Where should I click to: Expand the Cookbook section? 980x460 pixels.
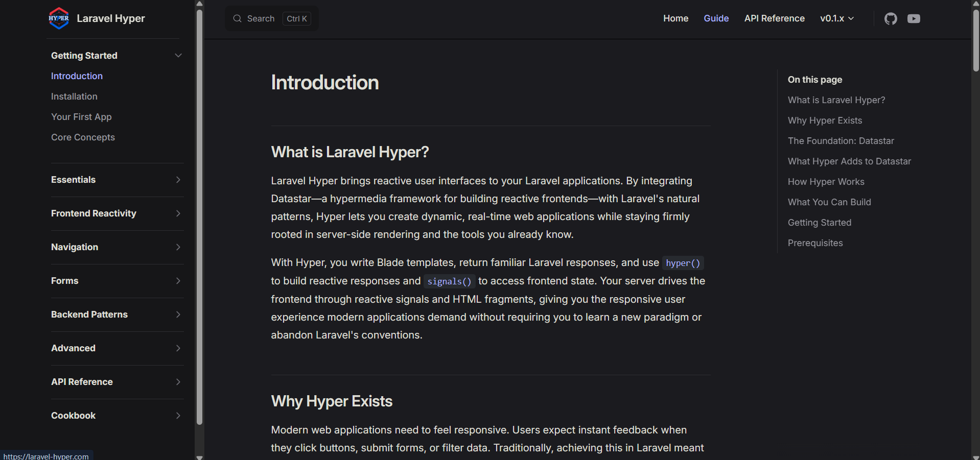click(178, 416)
